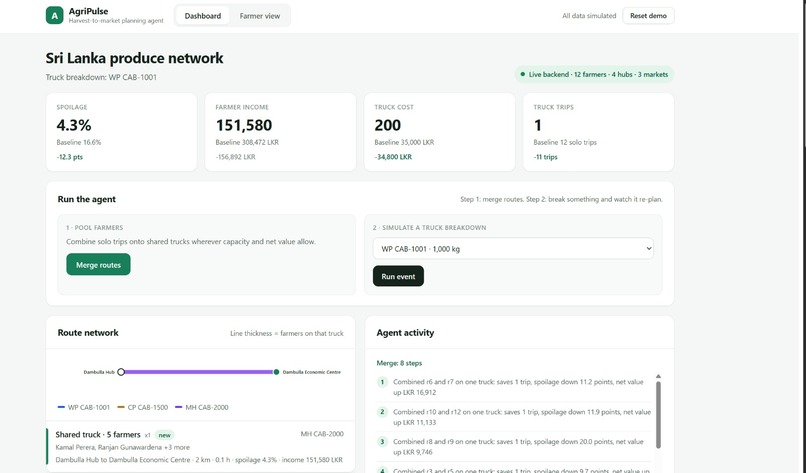Screen dimensions: 806x473
Task: Open the Farmer view tab
Action: tap(260, 16)
